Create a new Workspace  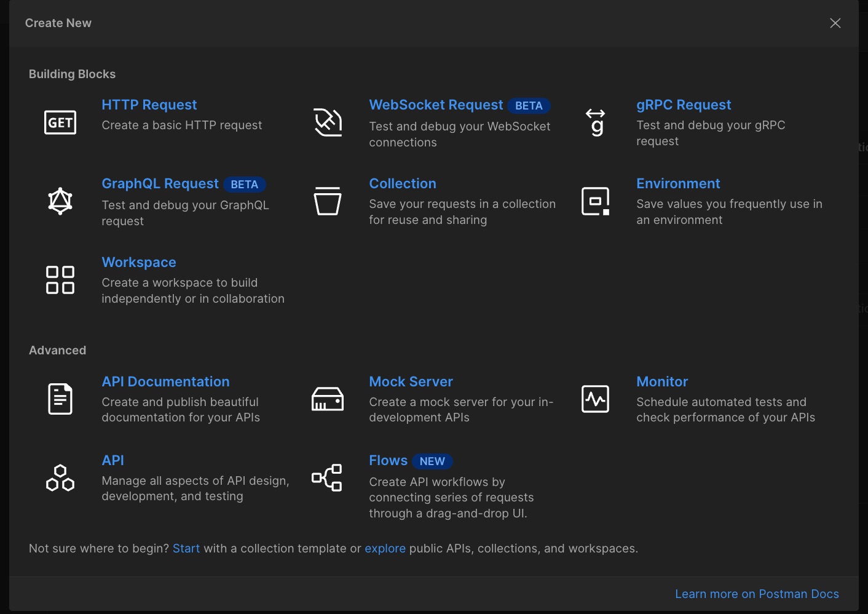tap(139, 263)
